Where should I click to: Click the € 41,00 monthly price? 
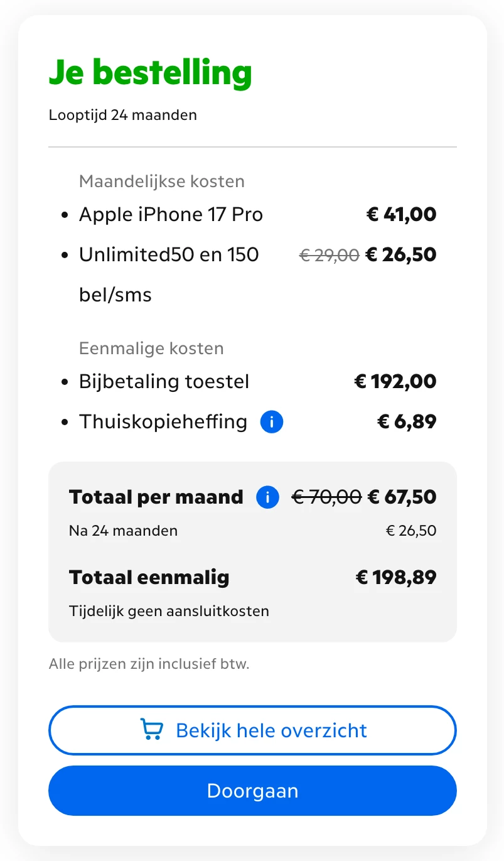point(401,215)
